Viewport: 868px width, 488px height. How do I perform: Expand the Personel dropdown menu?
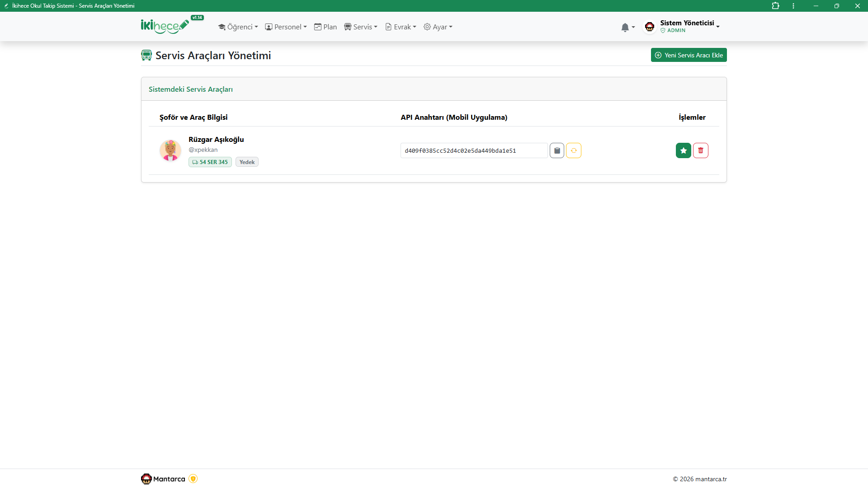(286, 27)
